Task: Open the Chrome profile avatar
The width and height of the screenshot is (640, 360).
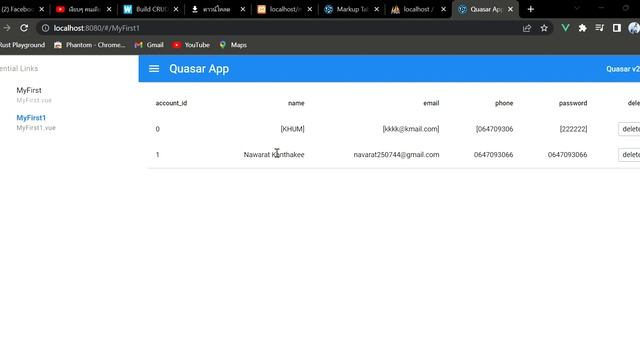Action: [634, 28]
